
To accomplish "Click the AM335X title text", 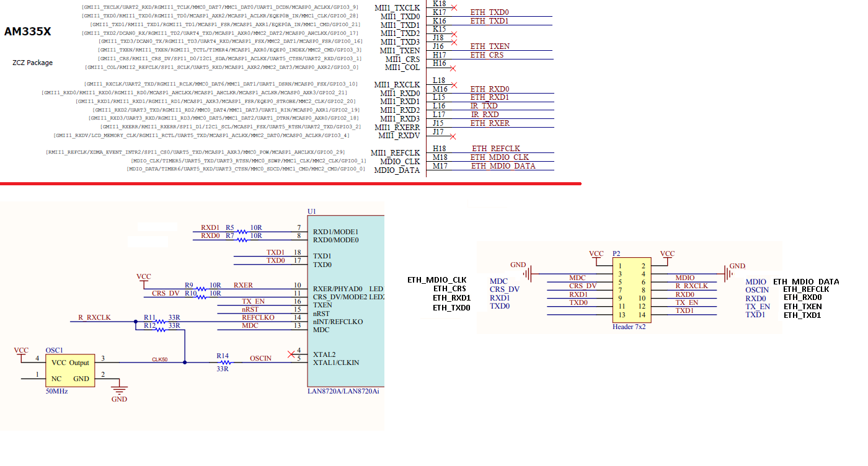I will [28, 32].
